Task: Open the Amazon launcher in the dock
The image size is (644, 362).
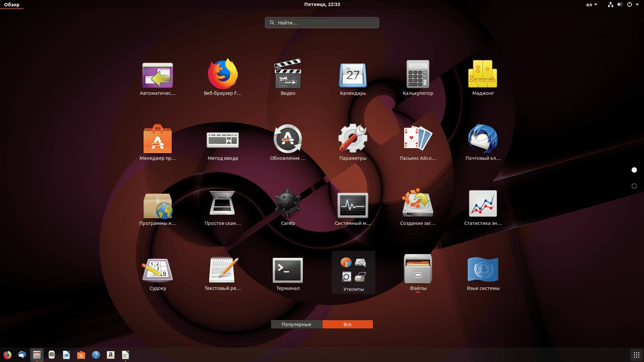Action: click(x=111, y=355)
